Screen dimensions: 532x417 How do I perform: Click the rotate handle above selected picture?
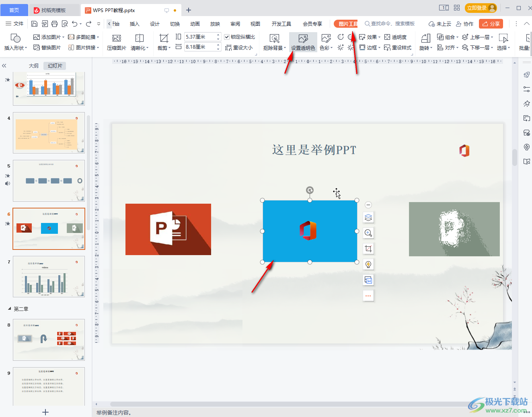[310, 190]
